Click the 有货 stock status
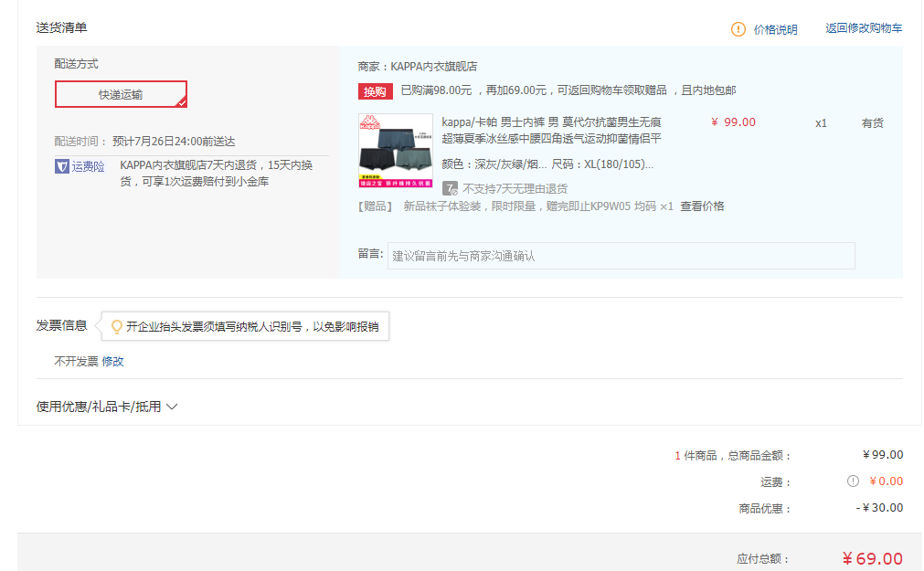The image size is (924, 571). click(x=872, y=123)
